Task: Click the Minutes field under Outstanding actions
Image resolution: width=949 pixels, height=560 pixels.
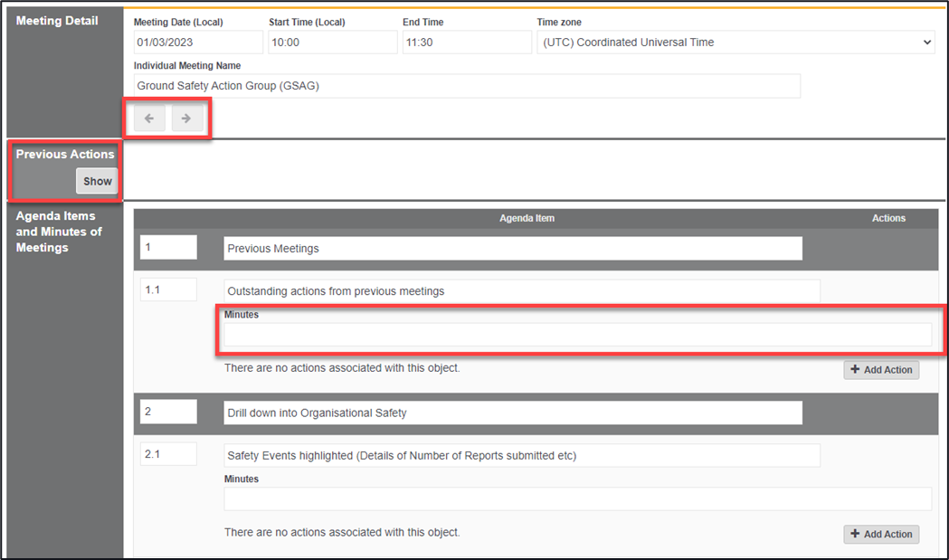Action: click(577, 335)
